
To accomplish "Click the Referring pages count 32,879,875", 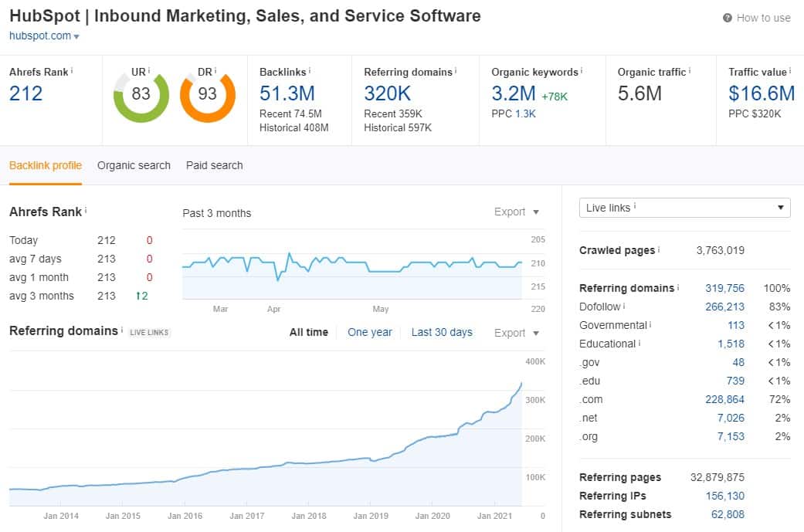I will (717, 477).
